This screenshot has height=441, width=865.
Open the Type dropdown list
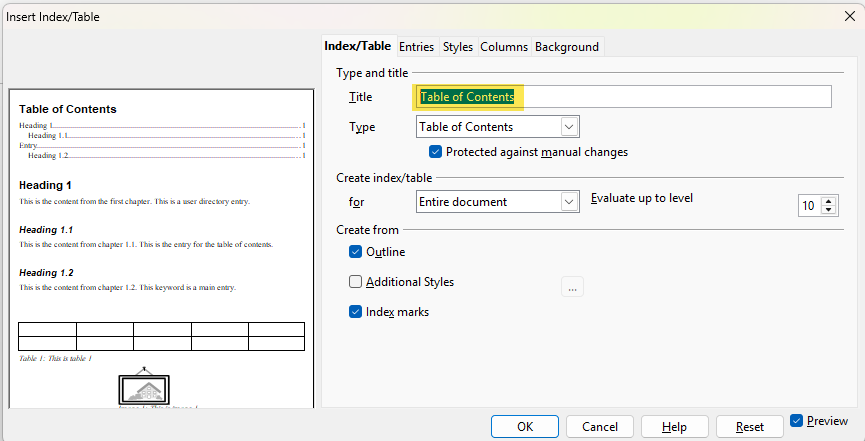[569, 127]
